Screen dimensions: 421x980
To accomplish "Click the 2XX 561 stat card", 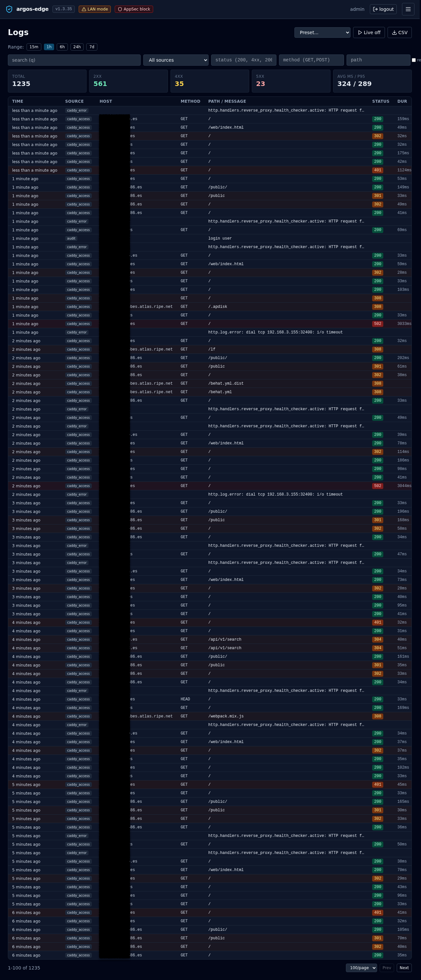I will (x=129, y=81).
